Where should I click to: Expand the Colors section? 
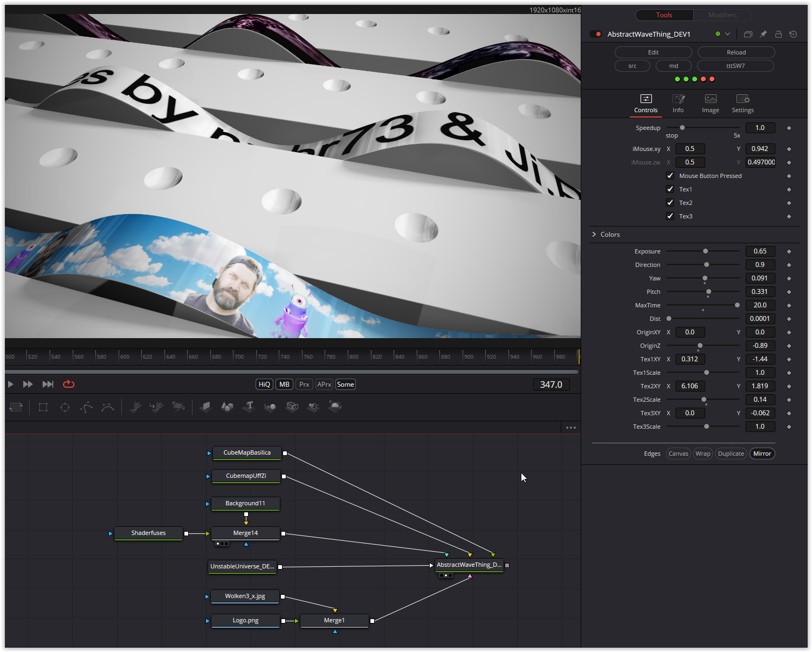click(594, 235)
